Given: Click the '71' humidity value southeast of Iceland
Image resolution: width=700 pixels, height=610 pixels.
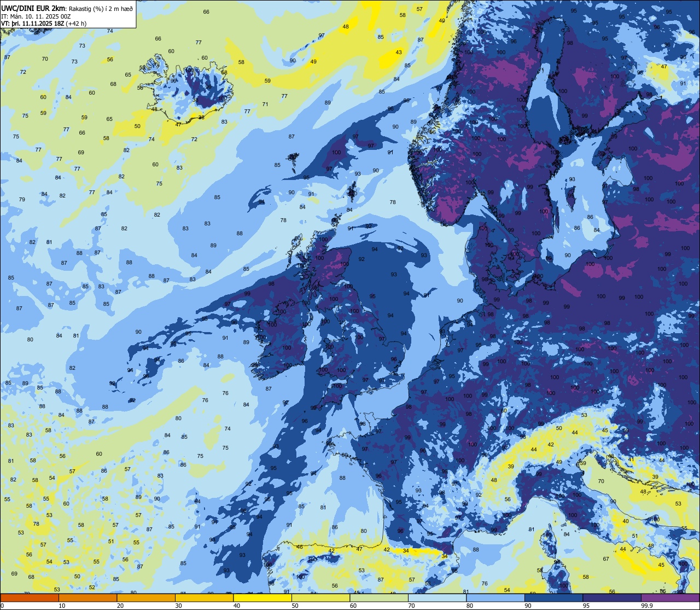Looking at the screenshot, I should tap(265, 104).
